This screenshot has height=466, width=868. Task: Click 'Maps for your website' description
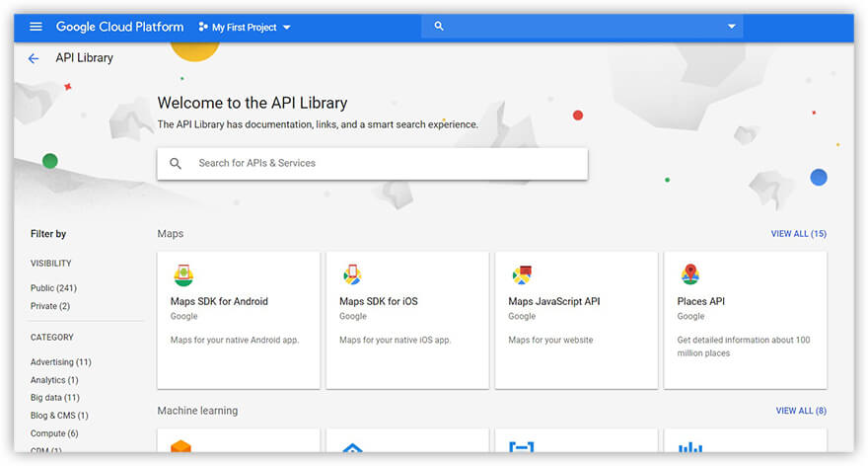click(550, 341)
